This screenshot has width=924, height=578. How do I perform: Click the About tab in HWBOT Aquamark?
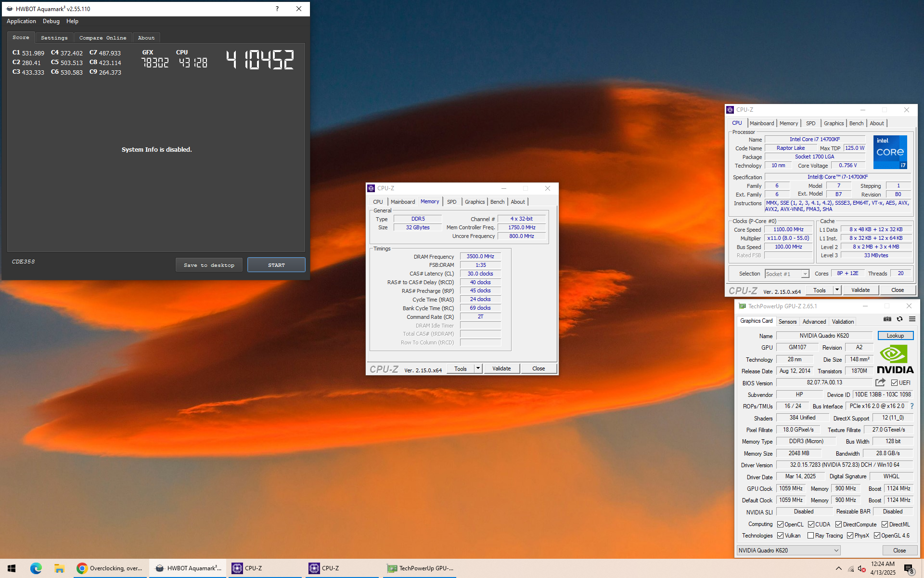tap(146, 38)
